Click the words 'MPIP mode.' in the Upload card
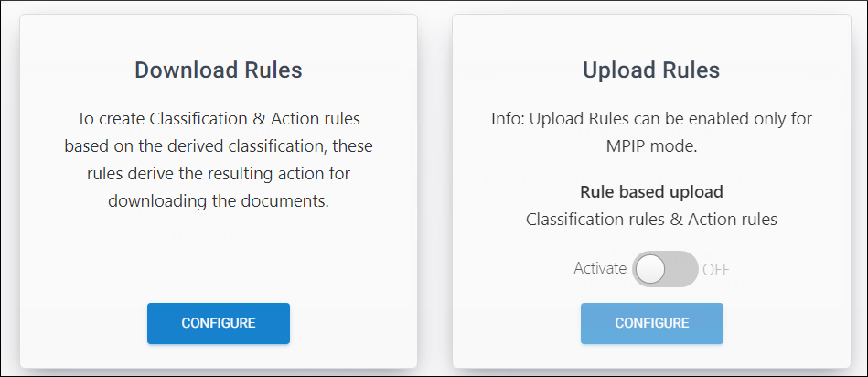868x377 pixels. (x=651, y=146)
